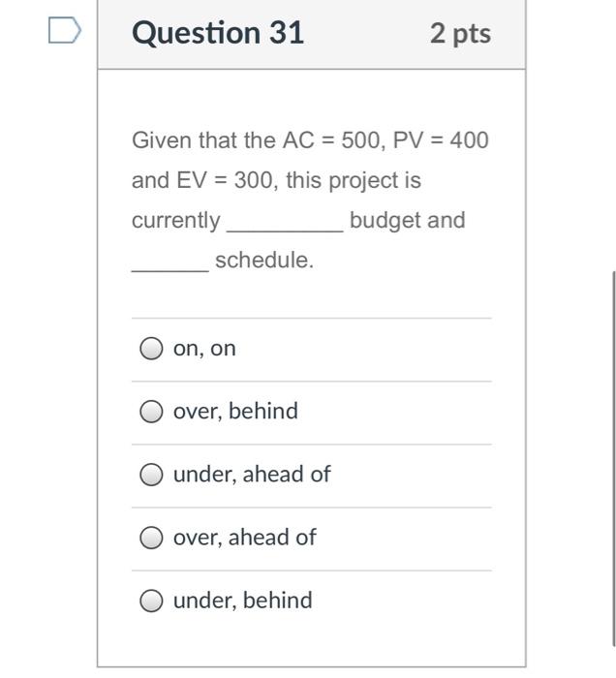The width and height of the screenshot is (616, 678).
Task: Click the "on, on" answer text
Action: (x=204, y=349)
